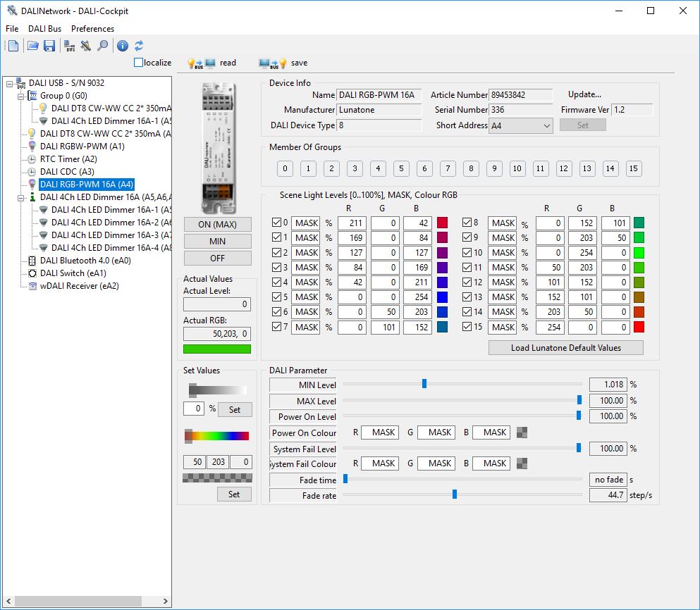700x610 pixels.
Task: Uncheck the scene 15 checkbox
Action: tap(467, 327)
